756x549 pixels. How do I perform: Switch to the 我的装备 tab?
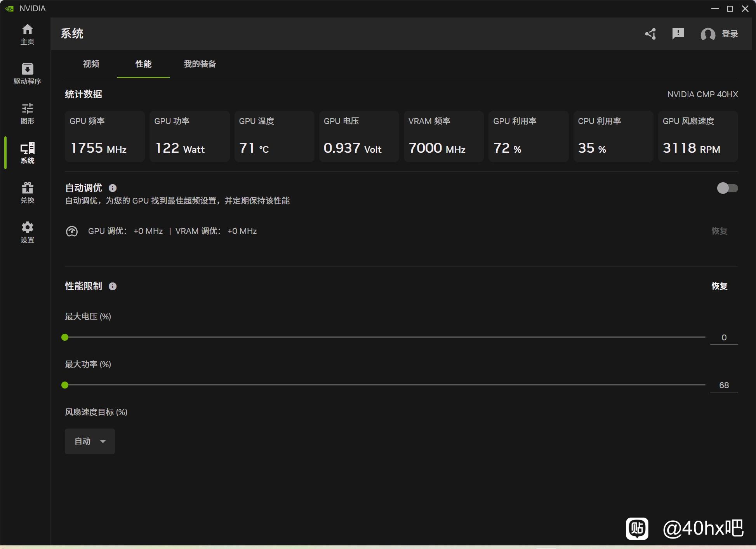[x=200, y=64]
